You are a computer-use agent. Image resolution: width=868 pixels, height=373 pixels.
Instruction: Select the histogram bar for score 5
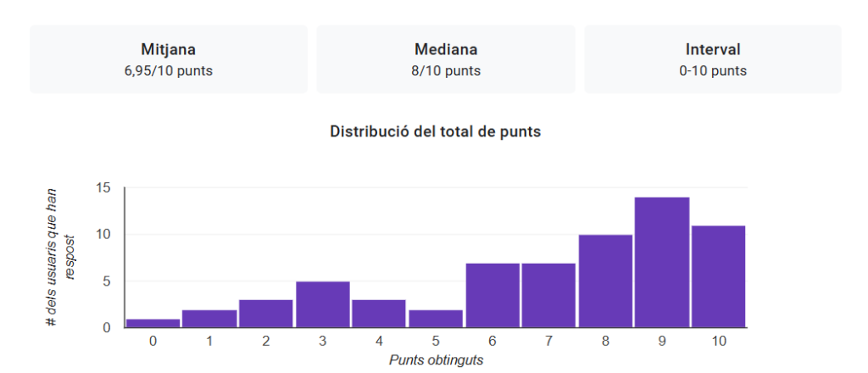pos(435,319)
